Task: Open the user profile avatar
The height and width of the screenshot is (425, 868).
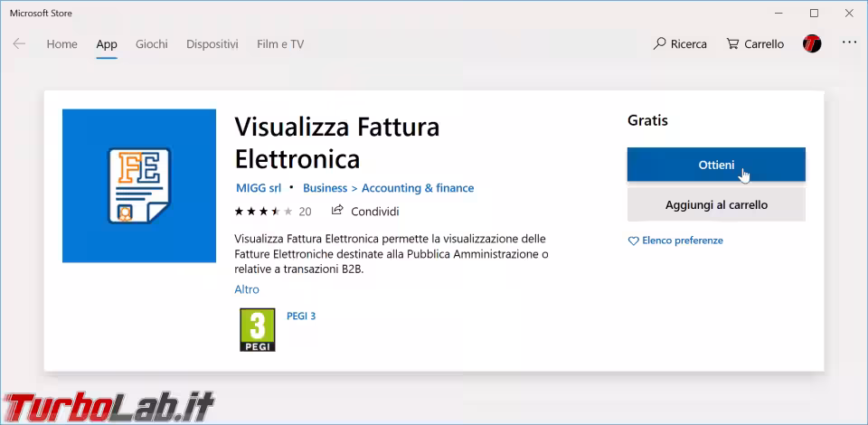Action: (x=812, y=43)
